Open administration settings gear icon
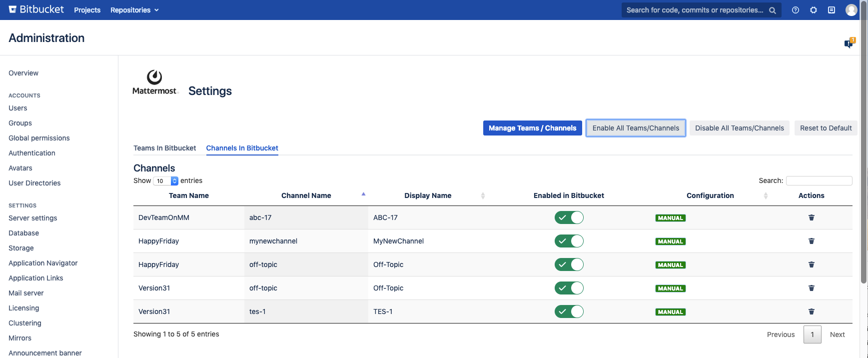868x358 pixels. 813,10
